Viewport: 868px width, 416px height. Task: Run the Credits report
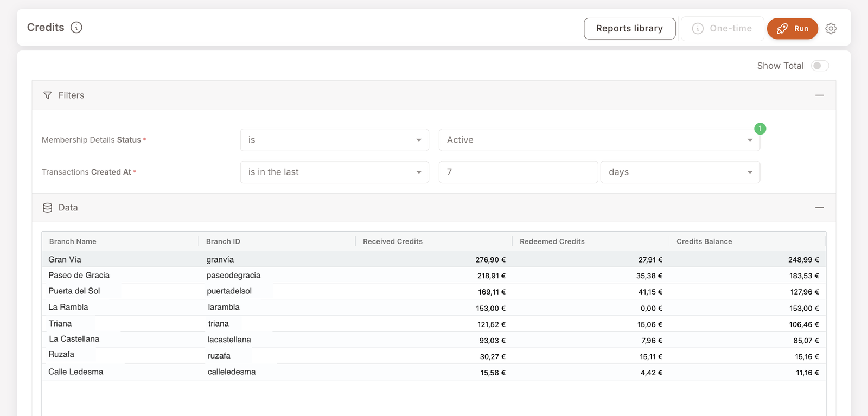792,29
